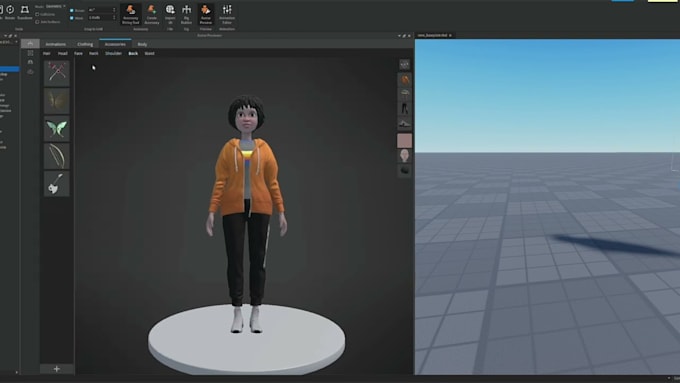Switch to the Body tab
The image size is (680, 383).
(142, 44)
